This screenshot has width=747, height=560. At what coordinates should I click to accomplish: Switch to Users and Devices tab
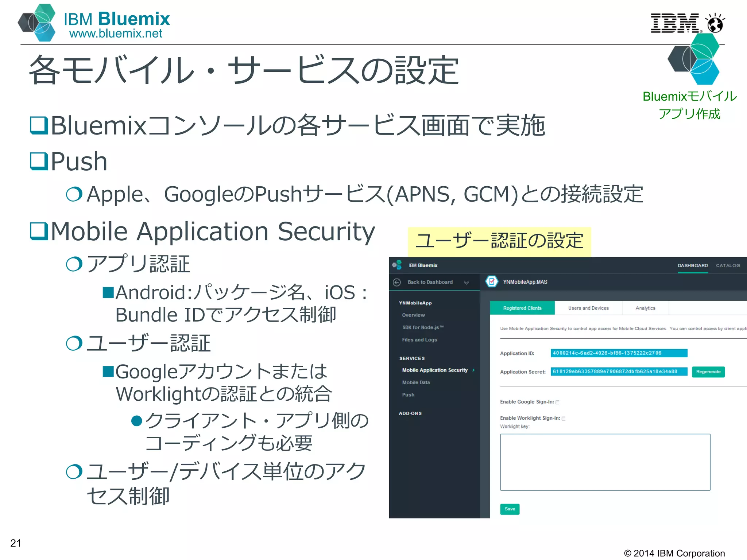588,308
